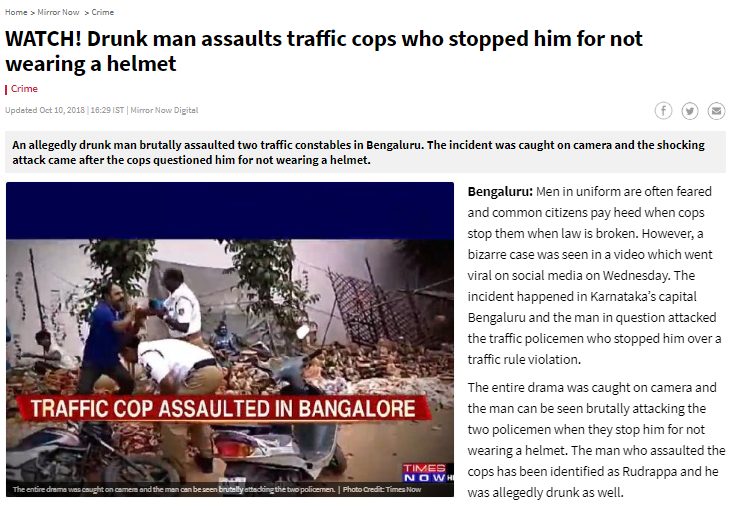Click the dark blue bar above video
Screen dimensions: 729x506
click(230, 211)
